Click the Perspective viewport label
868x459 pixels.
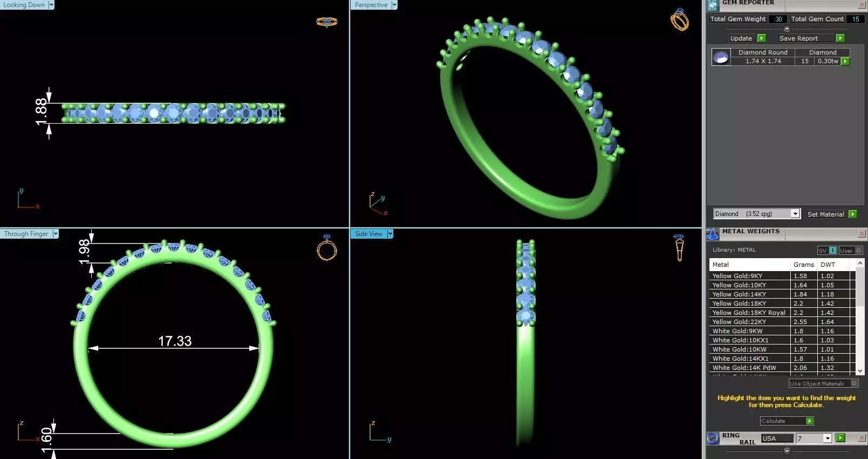coord(371,5)
